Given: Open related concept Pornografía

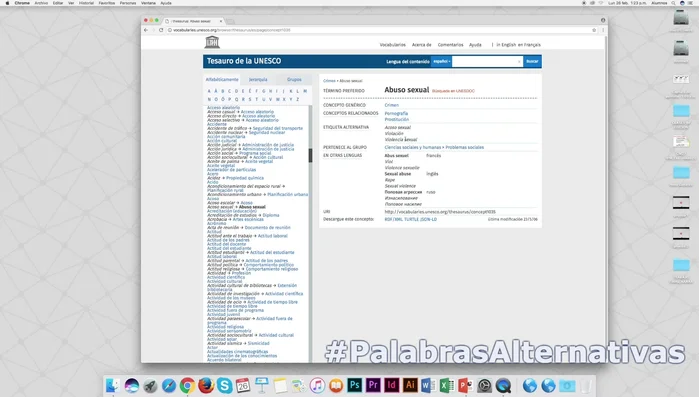Looking at the screenshot, I should tap(396, 114).
